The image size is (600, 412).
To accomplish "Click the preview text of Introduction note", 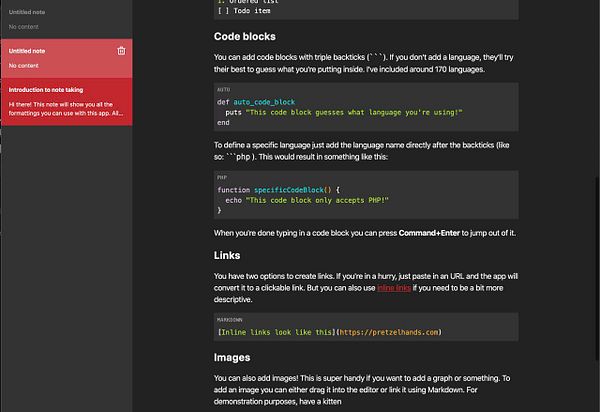I will click(66, 109).
